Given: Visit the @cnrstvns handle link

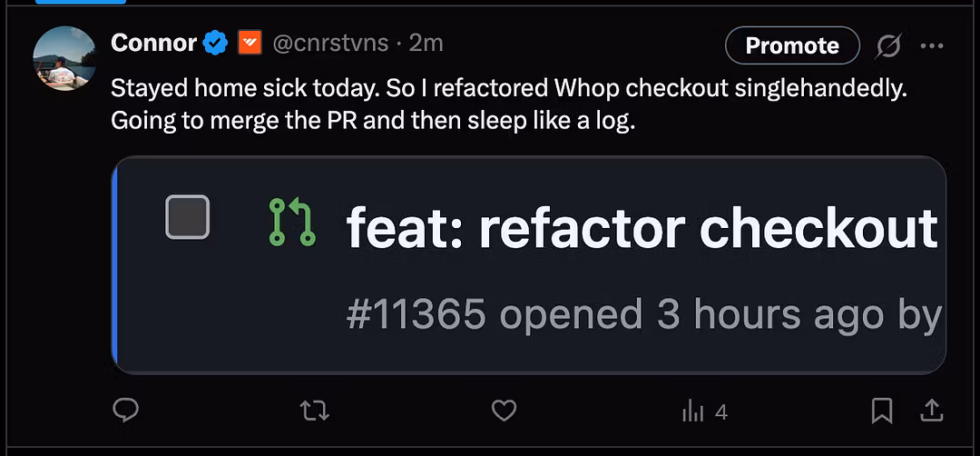Looking at the screenshot, I should (330, 43).
